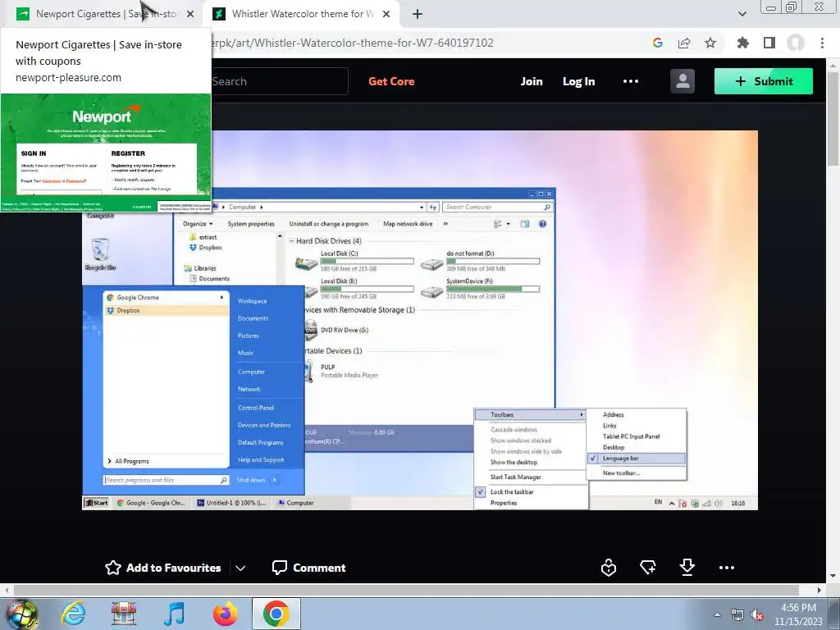Click Newport tab hover preview thumbnail
The width and height of the screenshot is (840, 630).
coord(106,153)
